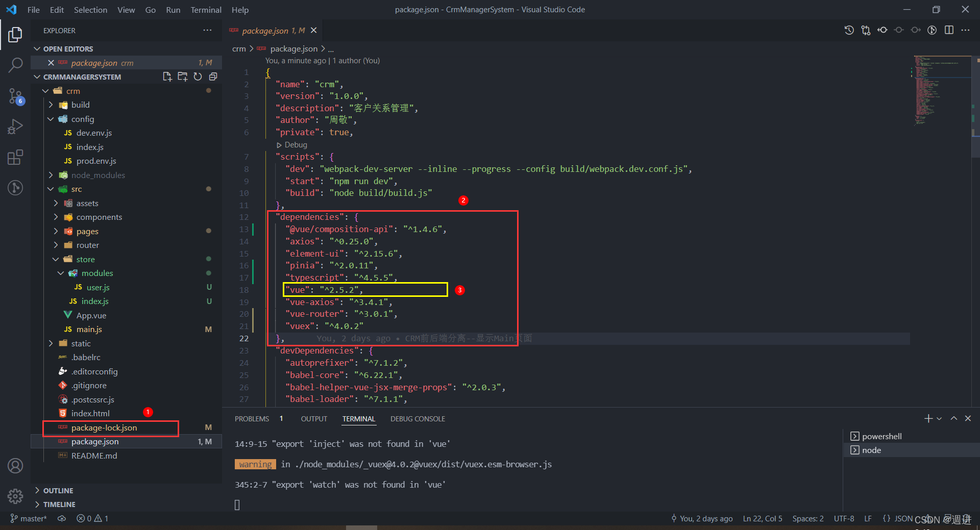The height and width of the screenshot is (530, 980).
Task: Switch to the Problems tab
Action: click(x=252, y=419)
